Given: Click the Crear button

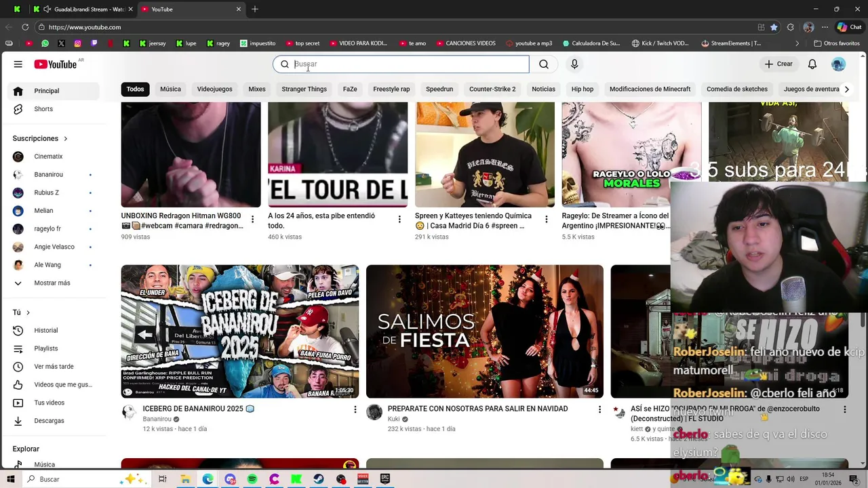Looking at the screenshot, I should click(x=778, y=64).
